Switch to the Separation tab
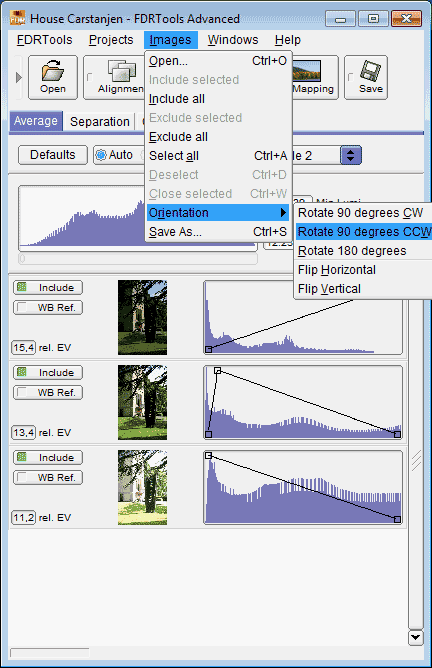The image size is (432, 668). pos(100,122)
